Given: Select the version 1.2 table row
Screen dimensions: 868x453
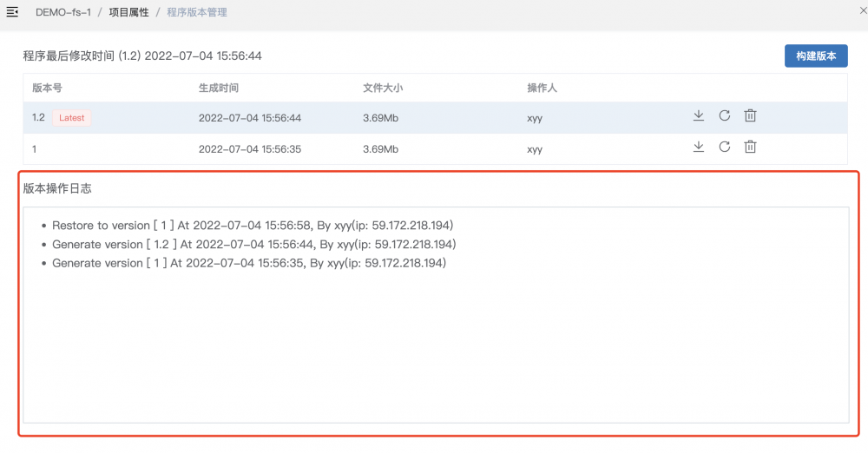Looking at the screenshot, I should click(434, 118).
